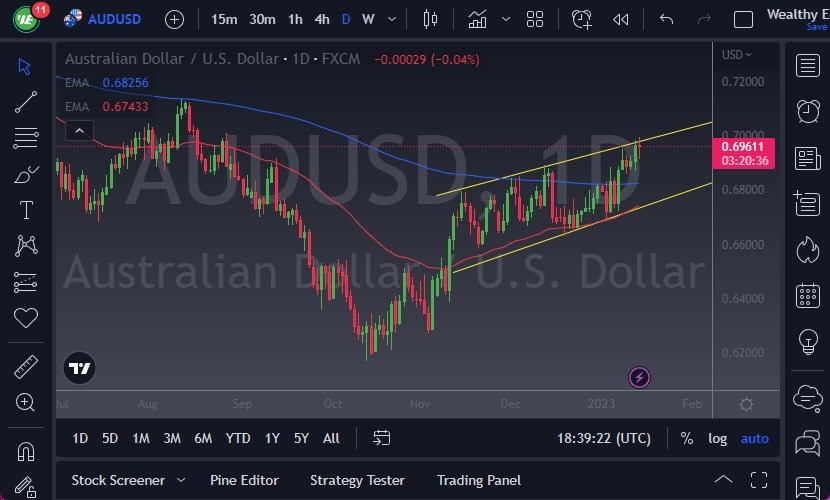
Task: Select the arrow cursor tool
Action: [x=24, y=67]
